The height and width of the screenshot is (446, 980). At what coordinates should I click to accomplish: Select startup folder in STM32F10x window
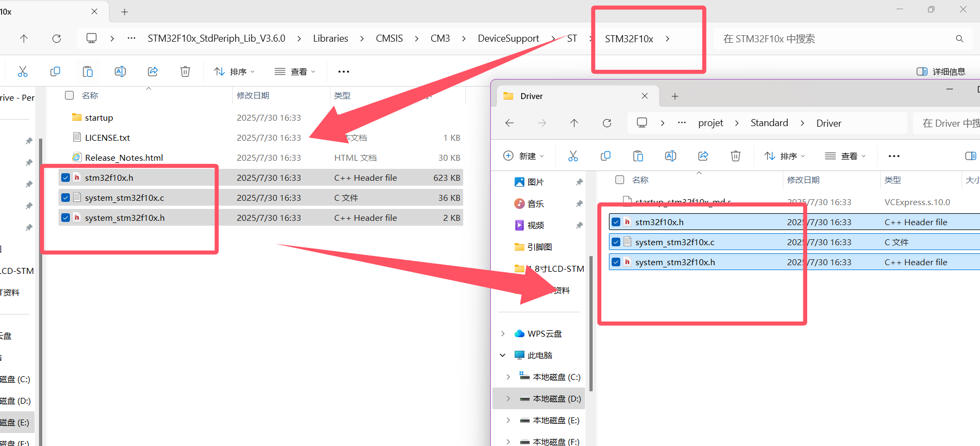point(261,117)
